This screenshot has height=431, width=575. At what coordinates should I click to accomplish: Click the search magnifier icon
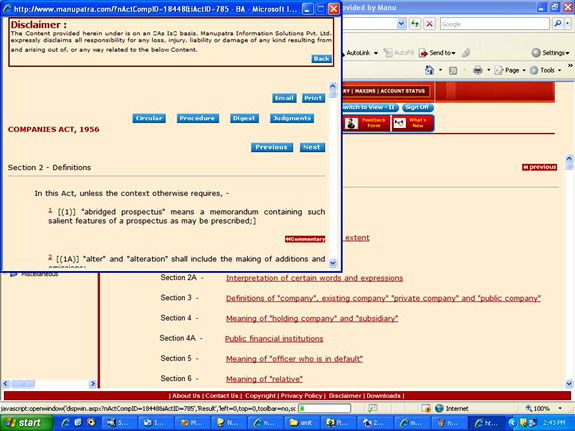click(557, 24)
